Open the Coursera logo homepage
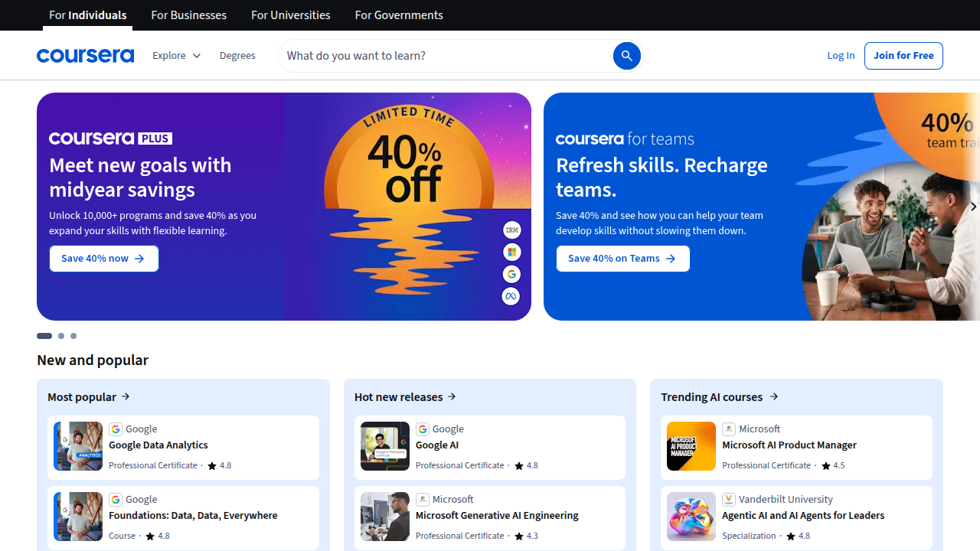Viewport: 980px width, 551px height. (x=85, y=56)
